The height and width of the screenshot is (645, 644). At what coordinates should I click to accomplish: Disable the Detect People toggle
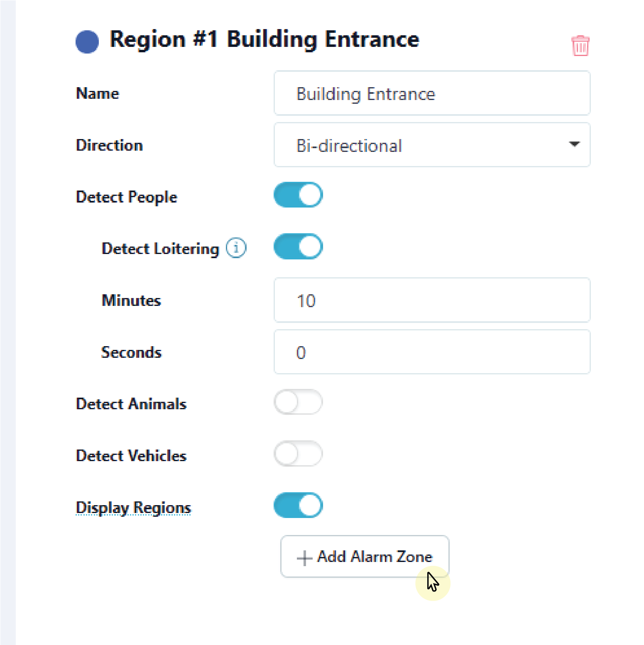click(298, 195)
